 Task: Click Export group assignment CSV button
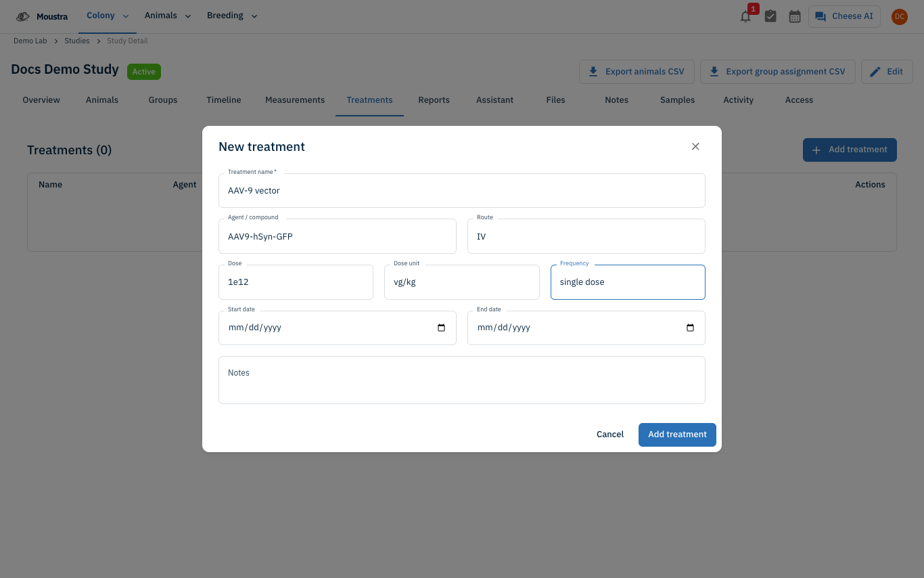[777, 72]
